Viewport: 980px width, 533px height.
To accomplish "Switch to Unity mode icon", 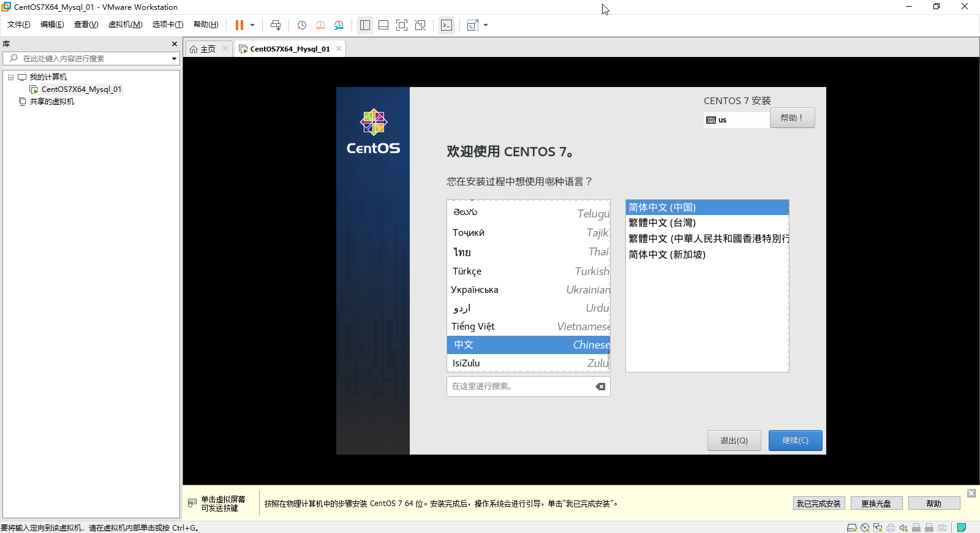I will pos(420,25).
